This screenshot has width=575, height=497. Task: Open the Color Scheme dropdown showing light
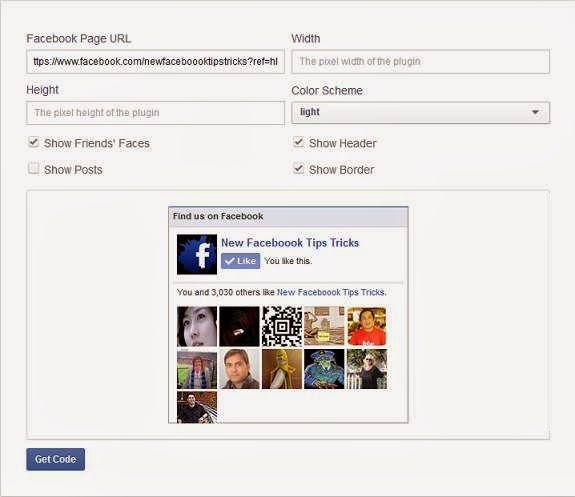pos(420,112)
